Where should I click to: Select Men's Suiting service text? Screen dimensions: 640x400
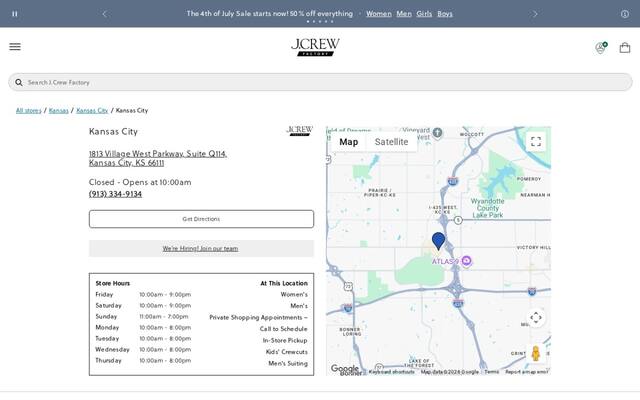pyautogui.click(x=288, y=363)
